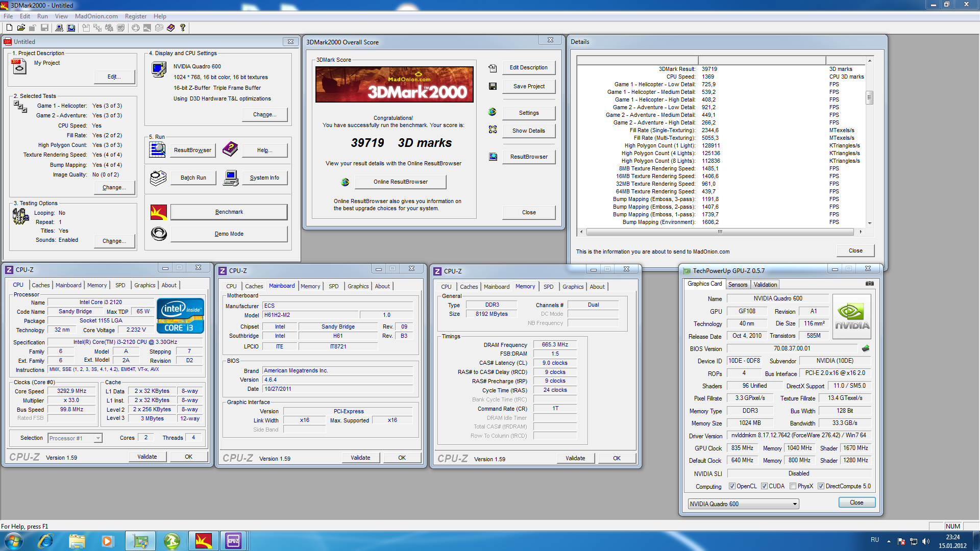The image size is (980, 551).
Task: Open the NVIDIA Quadro 600 device dropdown
Action: (x=743, y=504)
